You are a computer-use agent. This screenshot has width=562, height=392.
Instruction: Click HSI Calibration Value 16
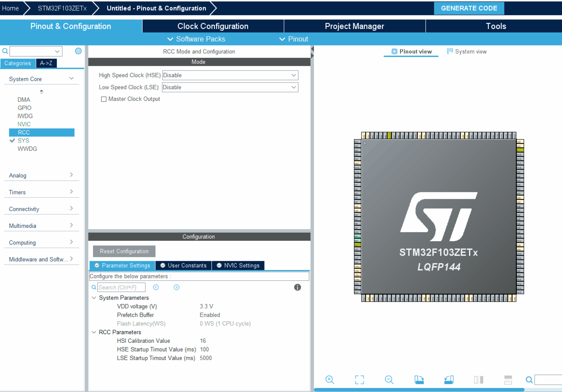click(203, 341)
